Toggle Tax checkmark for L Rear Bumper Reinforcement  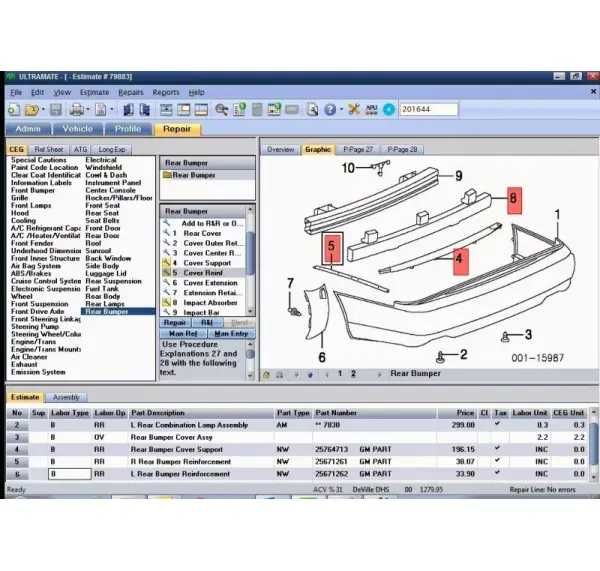pyautogui.click(x=497, y=472)
